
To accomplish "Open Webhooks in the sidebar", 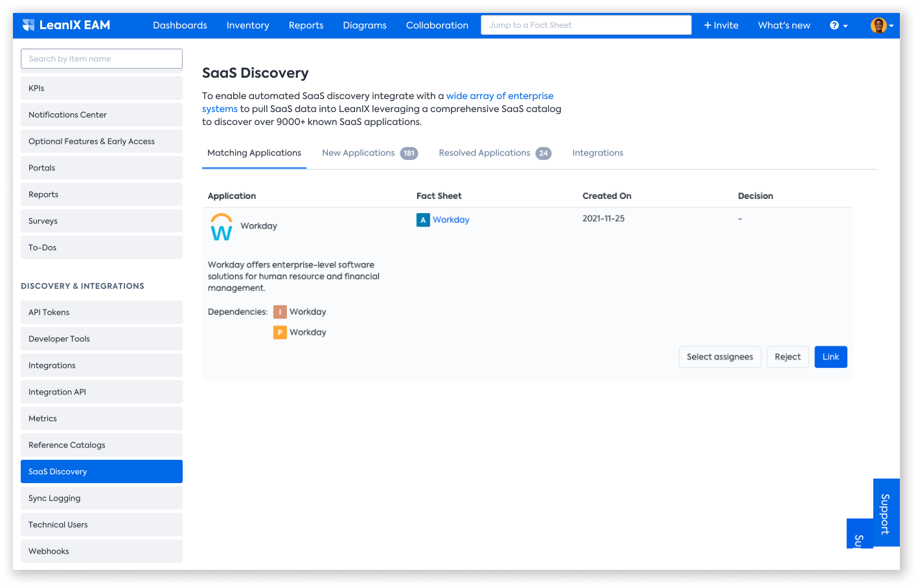I will point(102,551).
